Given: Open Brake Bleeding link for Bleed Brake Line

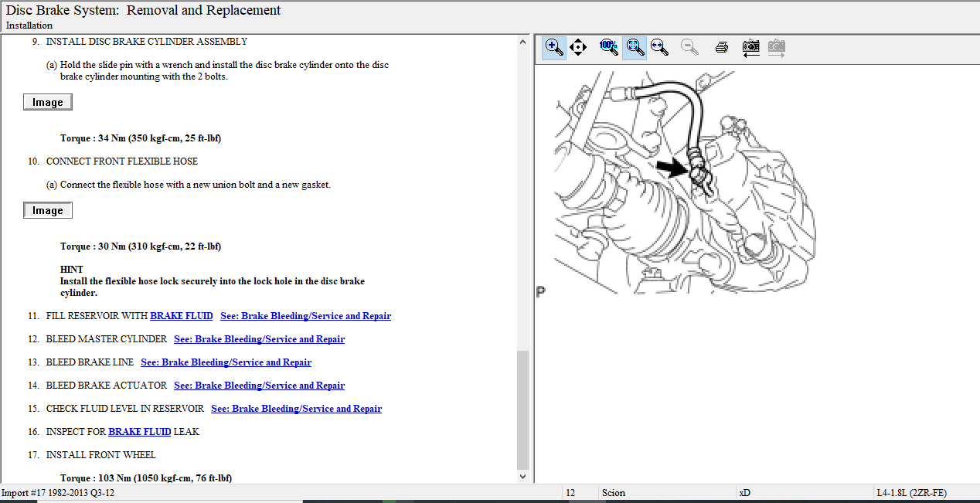Looking at the screenshot, I should (x=226, y=362).
